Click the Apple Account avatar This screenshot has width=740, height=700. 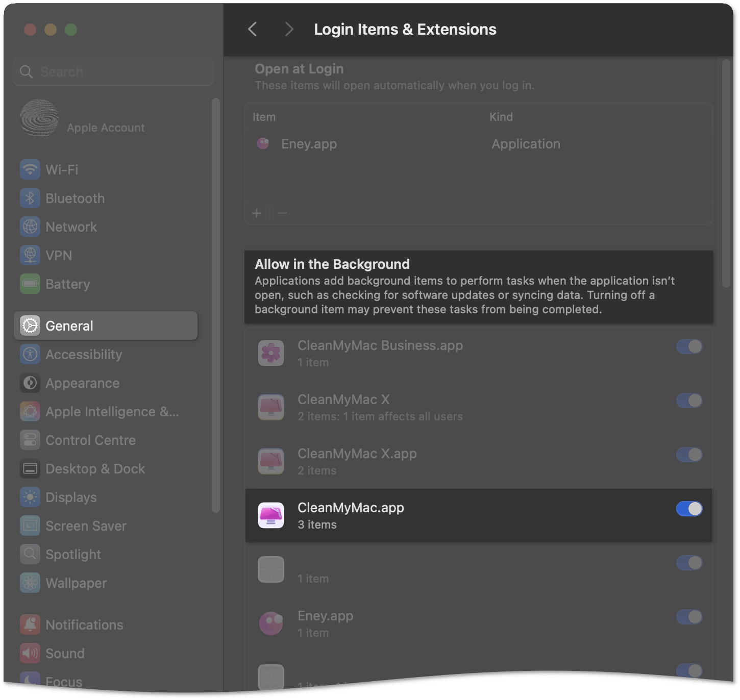(39, 118)
